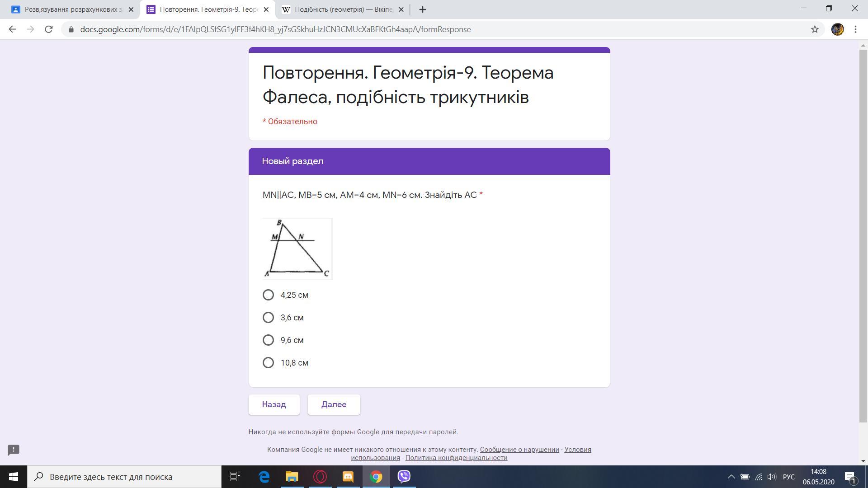Click the browser reload page icon
The height and width of the screenshot is (488, 868).
pos(48,29)
